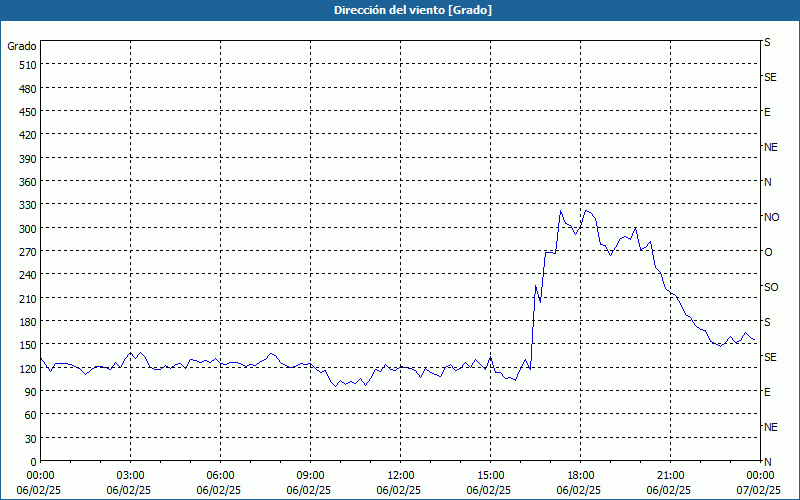Click the 'N' compass label at 0 level
800x500 pixels.
(x=767, y=462)
